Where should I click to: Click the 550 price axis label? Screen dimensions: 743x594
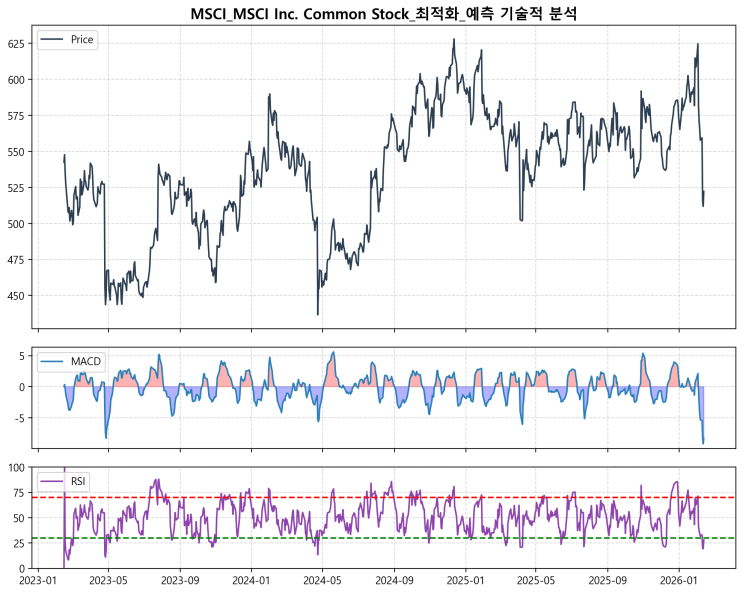[16, 152]
